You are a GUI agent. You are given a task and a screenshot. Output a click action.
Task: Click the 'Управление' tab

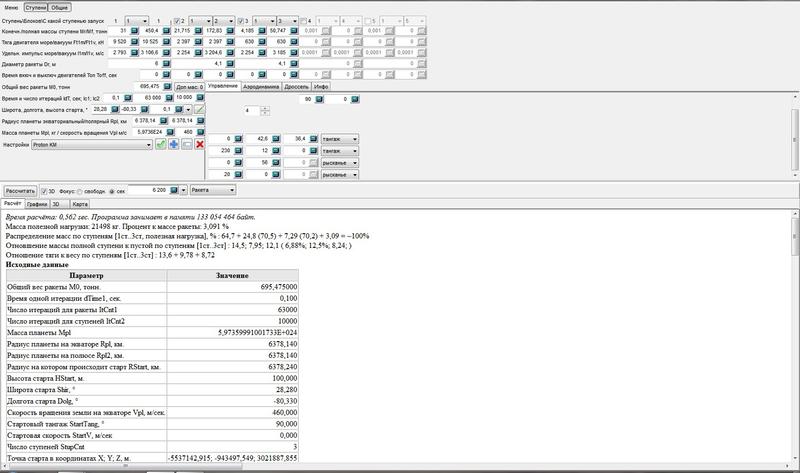coord(223,86)
